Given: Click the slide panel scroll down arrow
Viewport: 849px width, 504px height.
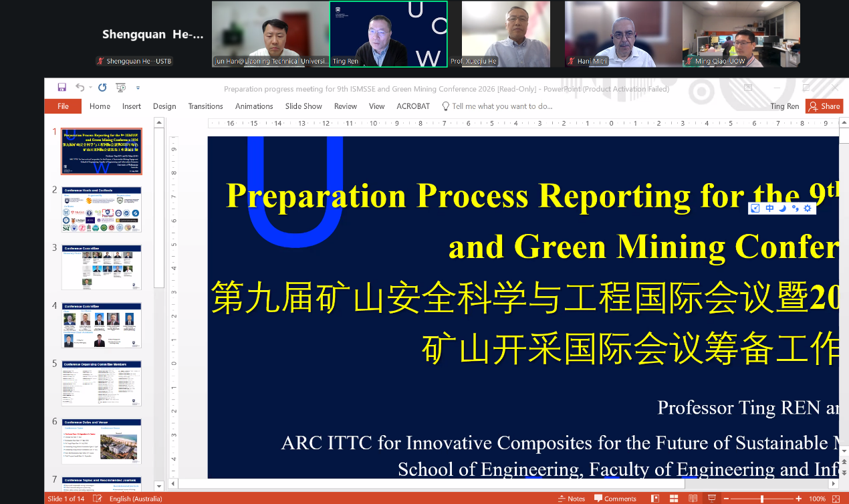Looking at the screenshot, I should pos(159,486).
